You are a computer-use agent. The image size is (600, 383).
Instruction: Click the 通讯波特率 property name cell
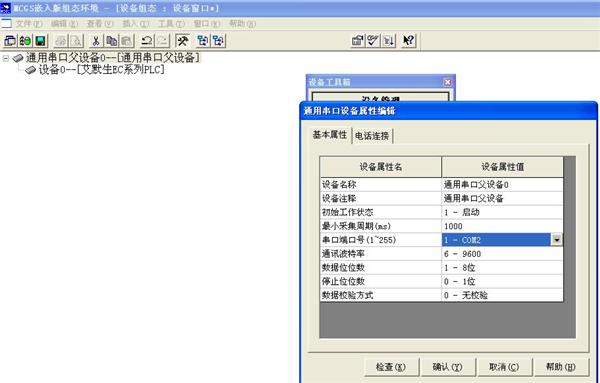coord(380,254)
